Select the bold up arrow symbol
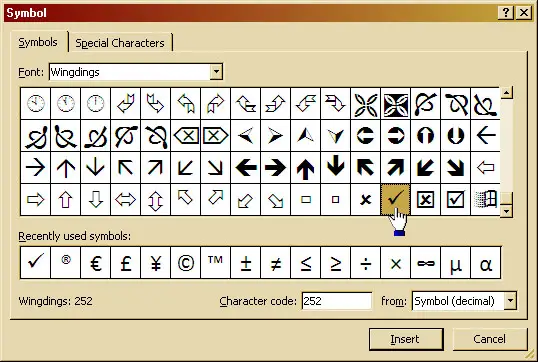Screen dimensions: 538x362 click(305, 168)
